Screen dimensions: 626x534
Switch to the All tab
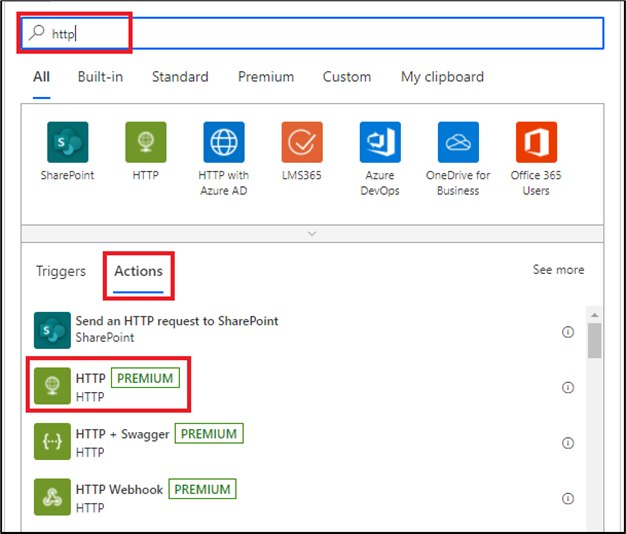(x=42, y=77)
